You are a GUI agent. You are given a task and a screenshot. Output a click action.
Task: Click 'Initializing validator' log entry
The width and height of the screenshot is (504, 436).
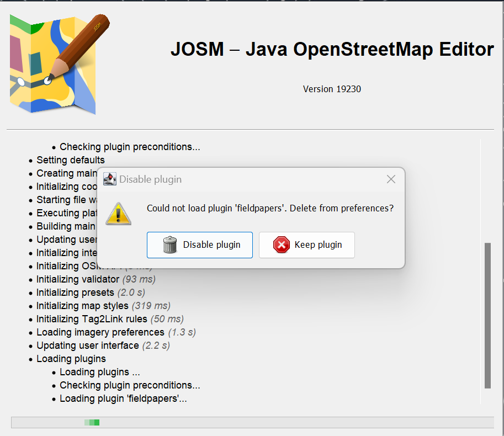(x=96, y=279)
